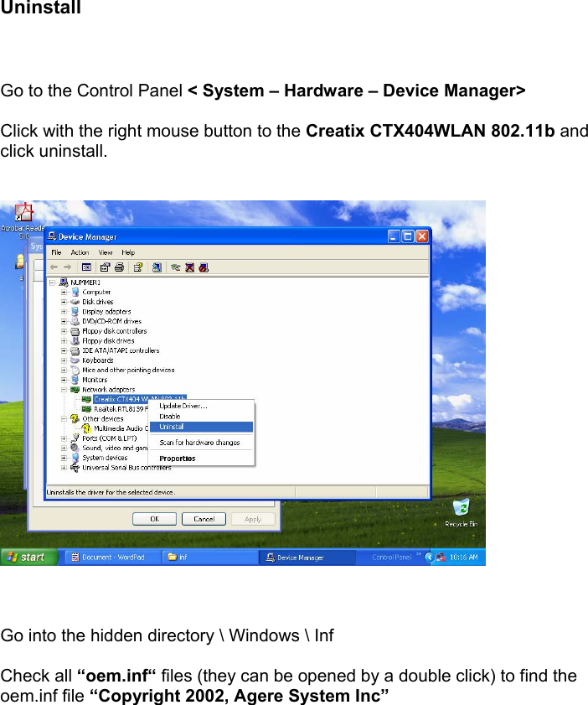Click the Print toolbar icon
Image resolution: width=588 pixels, height=705 pixels.
pyautogui.click(x=119, y=267)
